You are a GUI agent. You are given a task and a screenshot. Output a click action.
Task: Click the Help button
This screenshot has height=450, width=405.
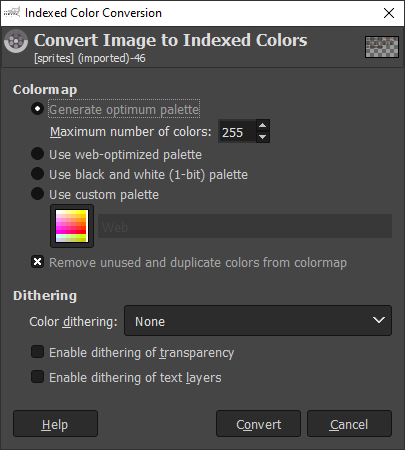55,424
